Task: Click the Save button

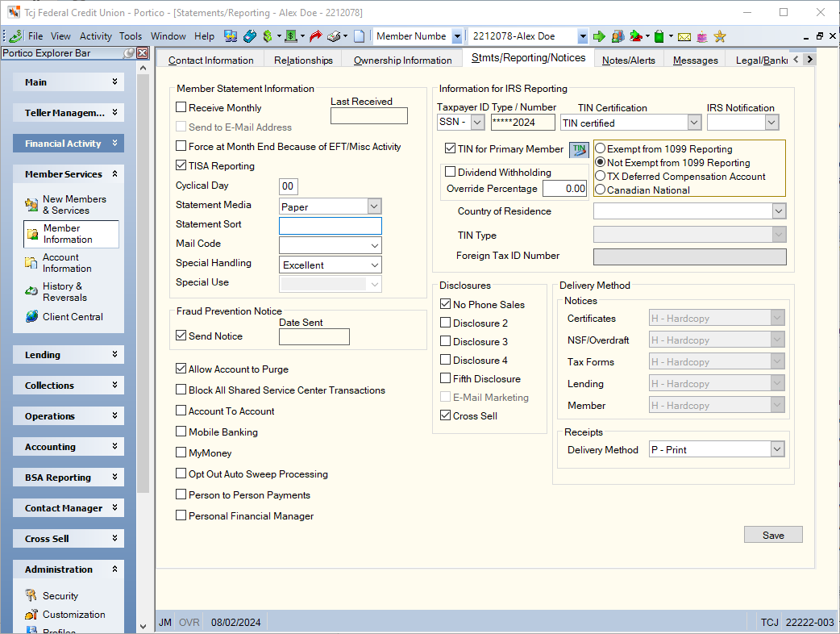Action: coord(773,535)
